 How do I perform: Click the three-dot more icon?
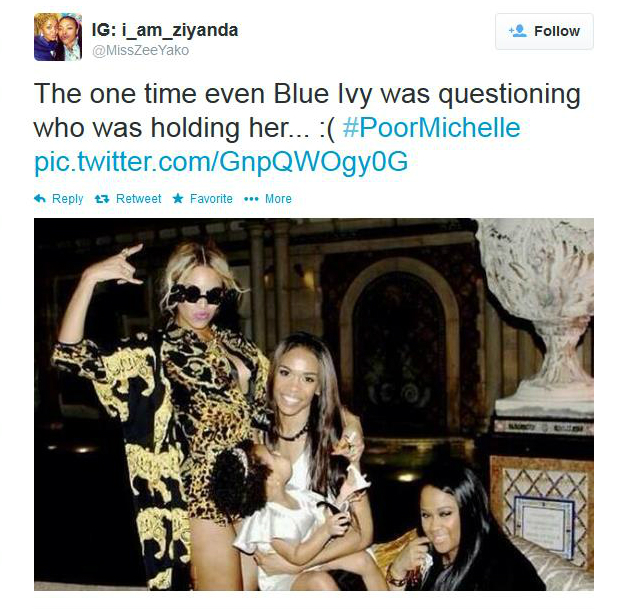251,199
